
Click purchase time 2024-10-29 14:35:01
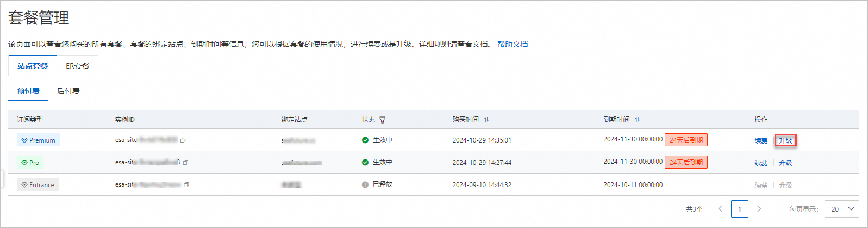click(482, 140)
